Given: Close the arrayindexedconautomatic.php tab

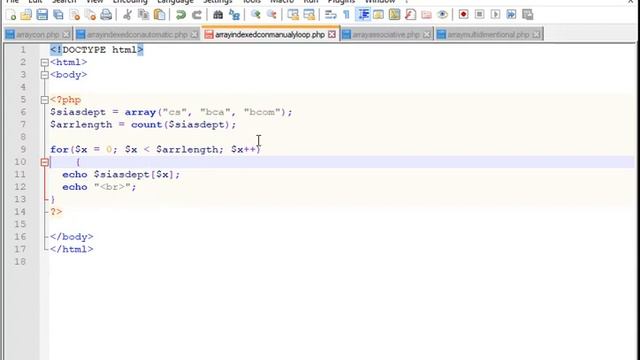Looking at the screenshot, I should point(195,35).
